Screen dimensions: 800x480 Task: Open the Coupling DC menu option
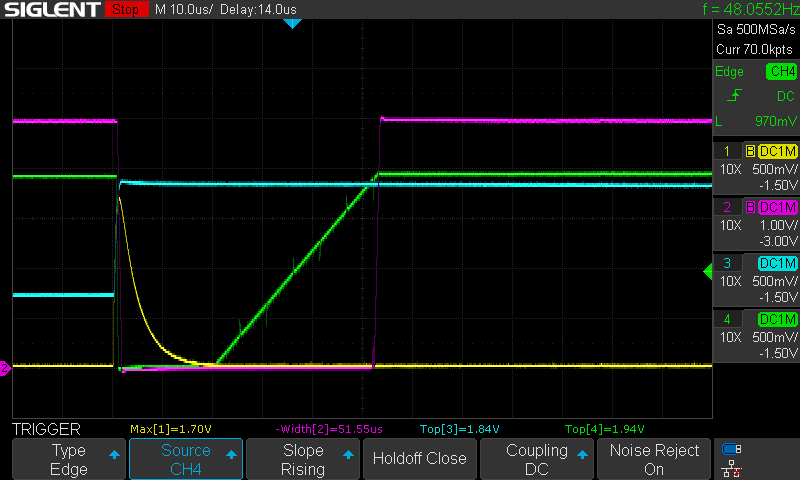[x=537, y=459]
